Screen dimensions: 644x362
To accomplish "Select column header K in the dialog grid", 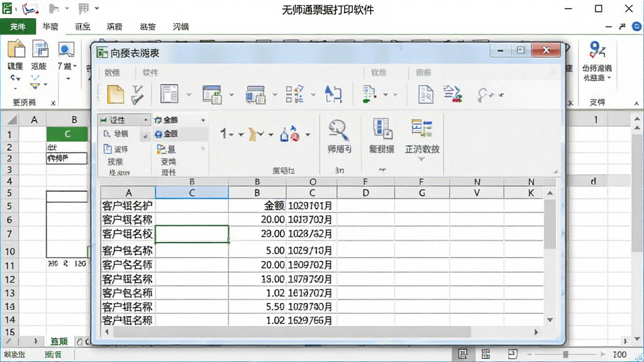I will (x=524, y=192).
